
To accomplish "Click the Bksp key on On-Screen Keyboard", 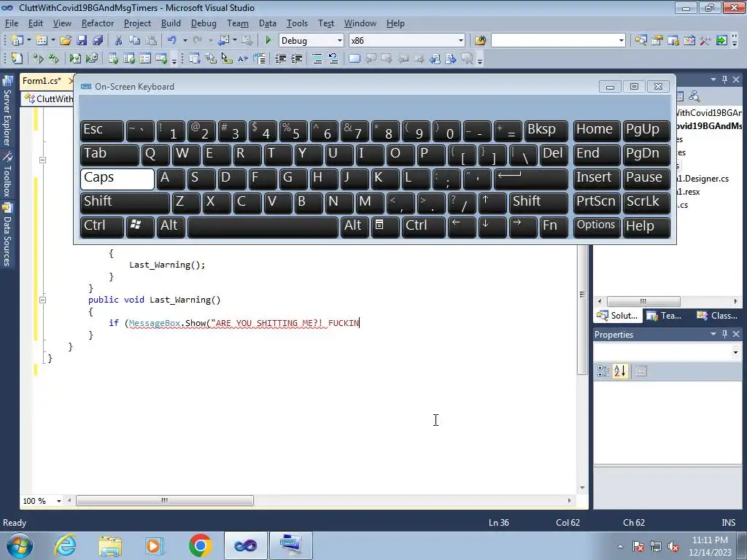I will [x=546, y=131].
